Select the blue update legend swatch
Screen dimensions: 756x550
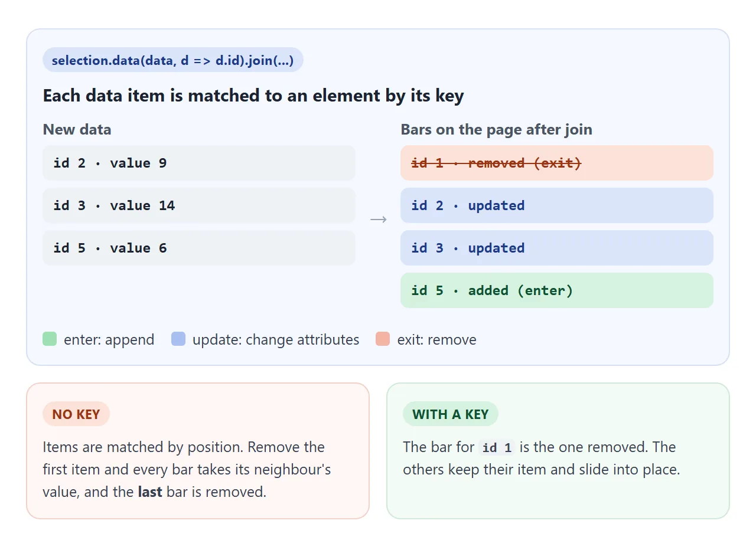178,339
